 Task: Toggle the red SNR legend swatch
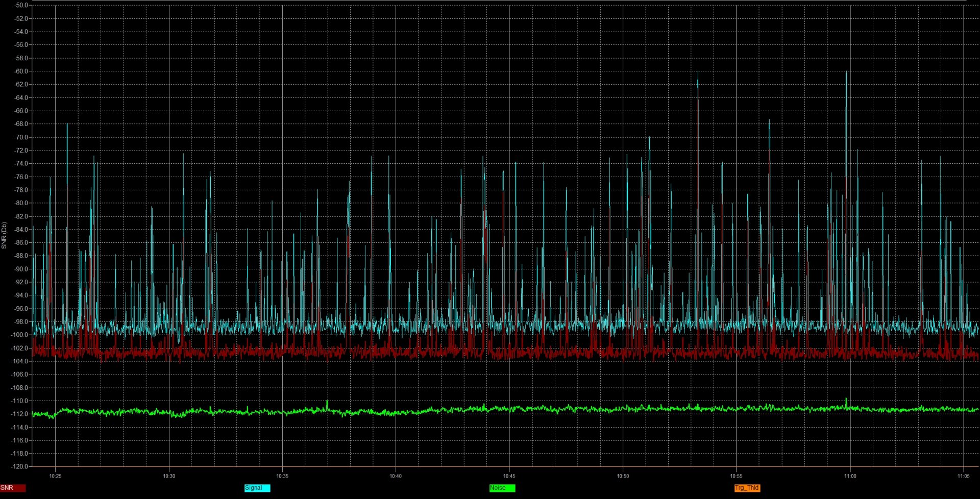click(x=12, y=488)
